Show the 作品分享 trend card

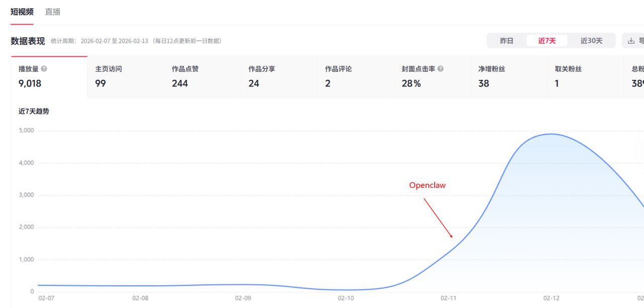(x=279, y=77)
